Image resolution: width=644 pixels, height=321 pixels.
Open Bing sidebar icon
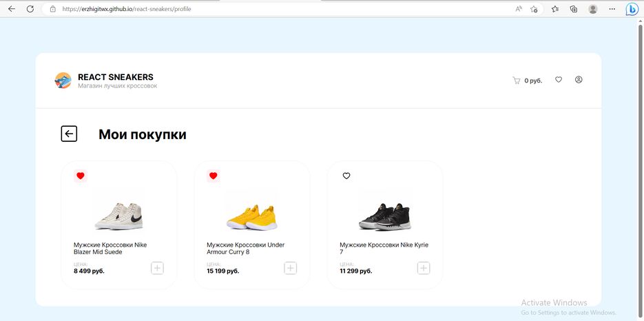[x=632, y=9]
